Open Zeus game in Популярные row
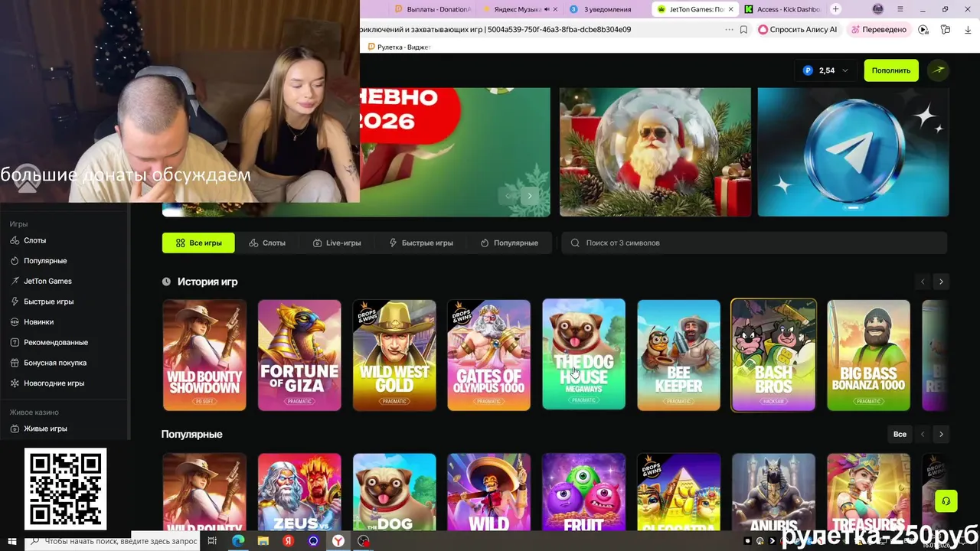Screen dimensions: 980x551 tap(299, 492)
